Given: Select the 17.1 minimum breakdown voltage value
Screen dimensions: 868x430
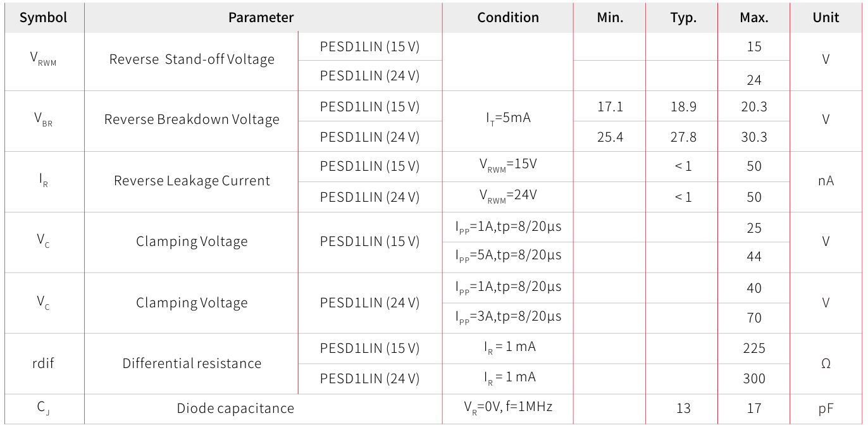Looking at the screenshot, I should tap(610, 107).
